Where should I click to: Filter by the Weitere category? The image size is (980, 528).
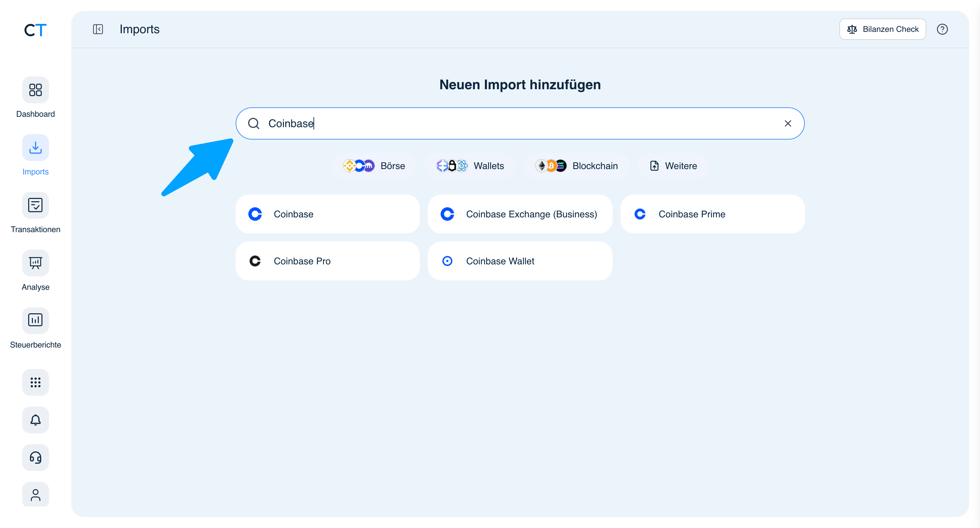point(673,166)
